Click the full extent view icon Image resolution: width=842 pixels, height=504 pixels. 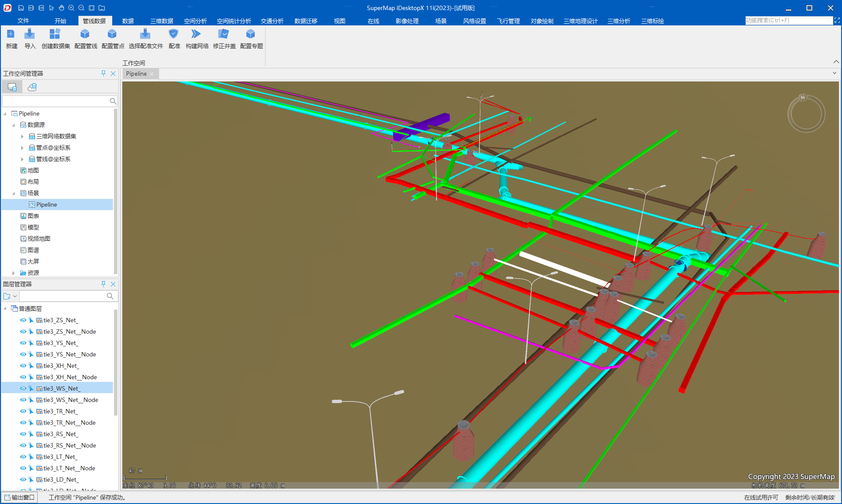point(92,8)
